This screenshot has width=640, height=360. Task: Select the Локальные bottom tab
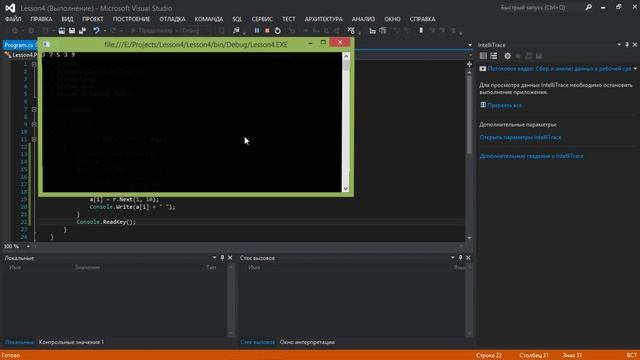pyautogui.click(x=19, y=342)
